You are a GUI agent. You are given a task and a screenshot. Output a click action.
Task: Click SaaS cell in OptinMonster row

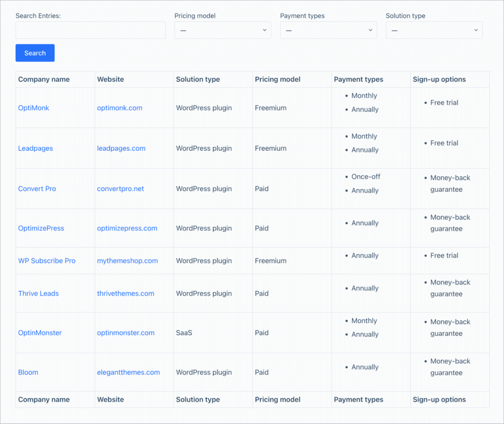click(184, 333)
